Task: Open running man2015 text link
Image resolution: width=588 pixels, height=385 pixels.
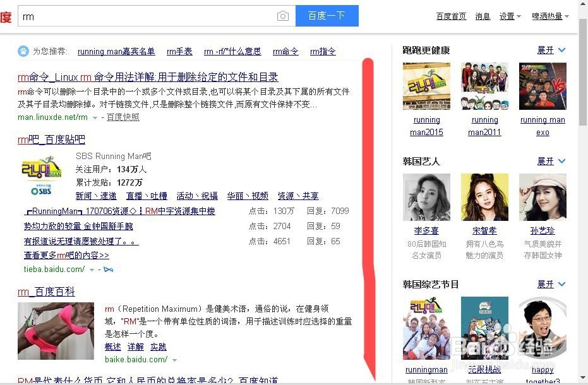Action: pyautogui.click(x=426, y=126)
